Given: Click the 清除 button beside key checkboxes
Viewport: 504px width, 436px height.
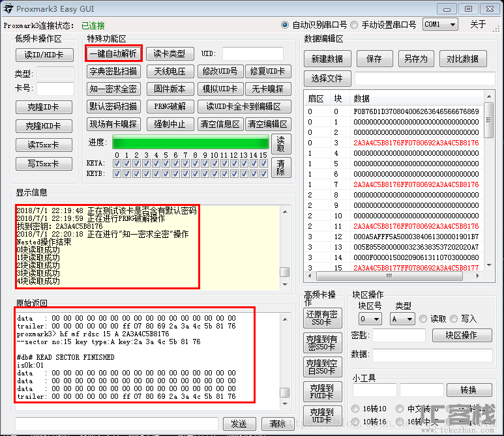Looking at the screenshot, I should [x=281, y=167].
